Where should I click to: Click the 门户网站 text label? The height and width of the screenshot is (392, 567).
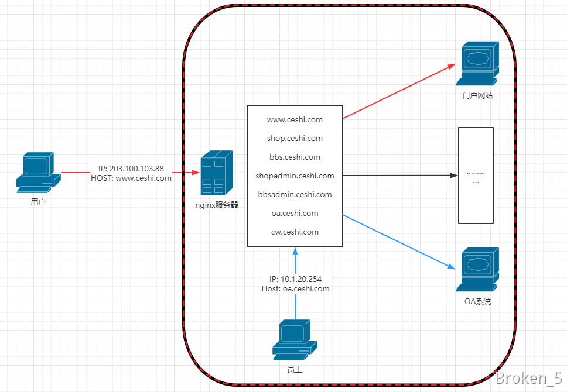pyautogui.click(x=477, y=95)
